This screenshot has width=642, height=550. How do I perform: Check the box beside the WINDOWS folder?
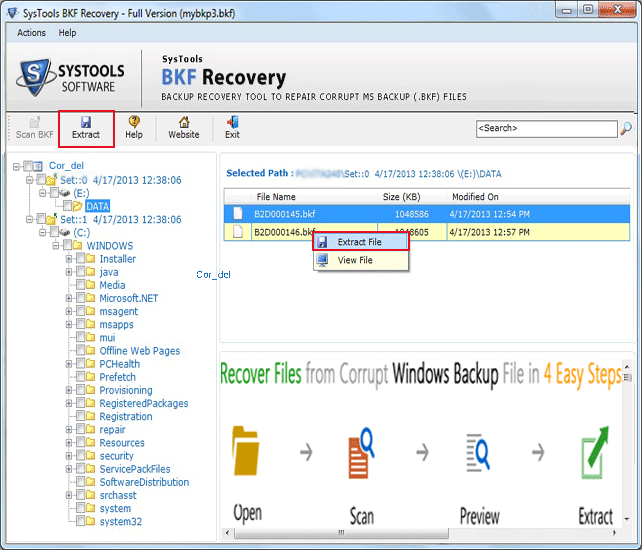coord(68,246)
